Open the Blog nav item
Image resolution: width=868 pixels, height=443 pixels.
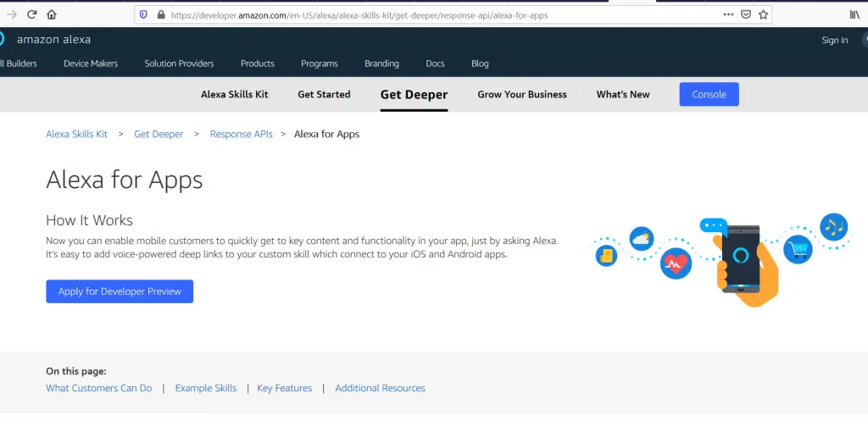point(480,64)
